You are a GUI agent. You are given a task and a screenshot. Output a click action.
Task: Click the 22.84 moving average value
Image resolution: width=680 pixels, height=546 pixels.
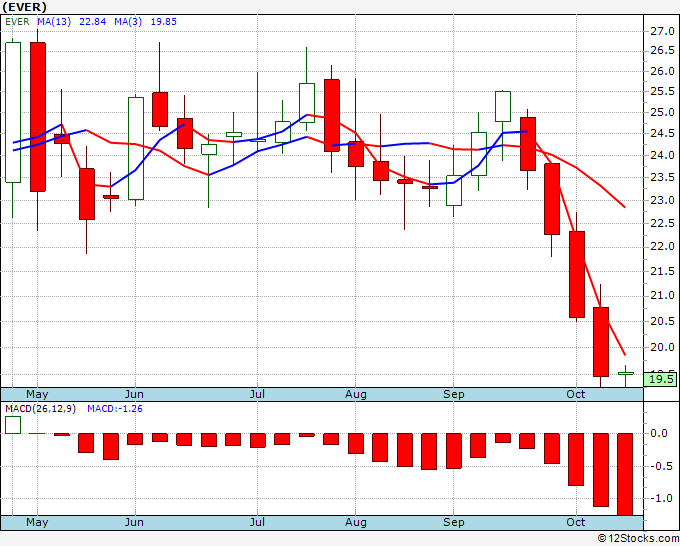pos(92,22)
